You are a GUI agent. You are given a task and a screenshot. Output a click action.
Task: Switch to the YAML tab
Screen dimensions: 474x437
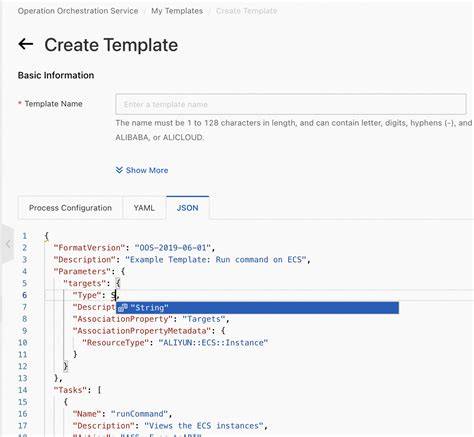[x=144, y=208]
